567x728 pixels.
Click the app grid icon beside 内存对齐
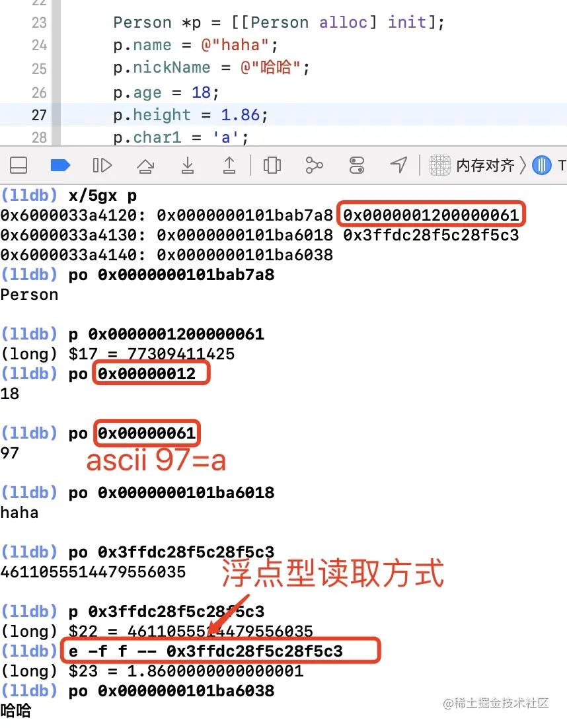coord(439,165)
